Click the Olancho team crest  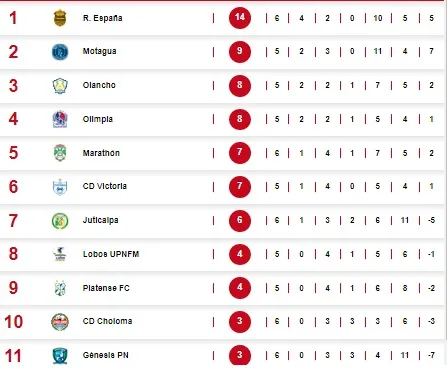tap(60, 86)
